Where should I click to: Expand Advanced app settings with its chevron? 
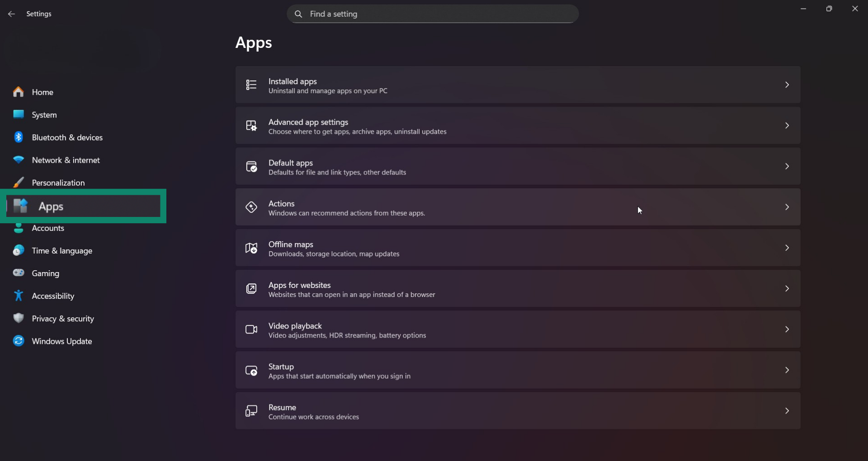(787, 126)
